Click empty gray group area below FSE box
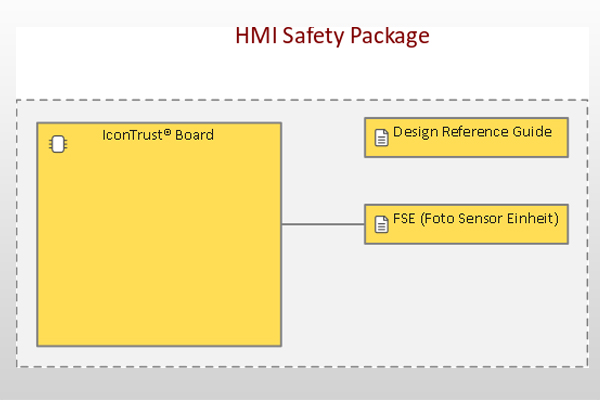The width and height of the screenshot is (600, 400). [467, 304]
